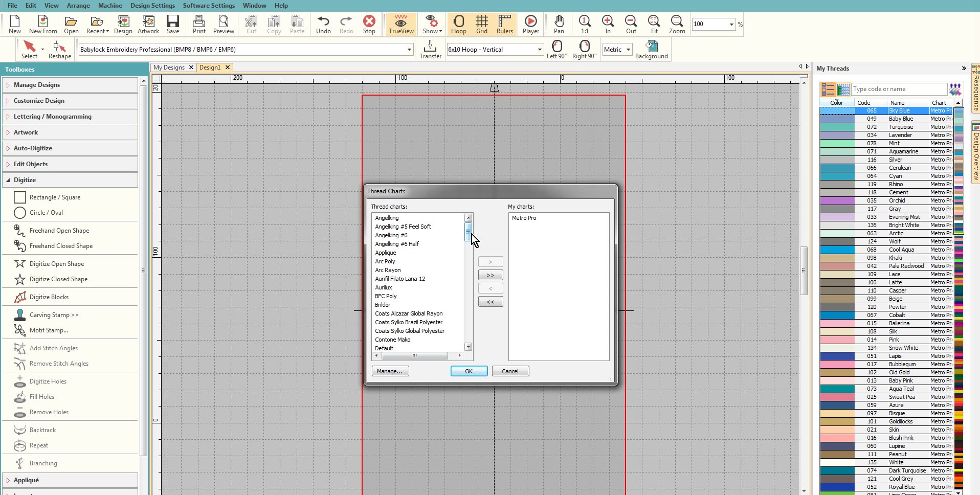
Task: Click the thread code search field
Action: (898, 88)
